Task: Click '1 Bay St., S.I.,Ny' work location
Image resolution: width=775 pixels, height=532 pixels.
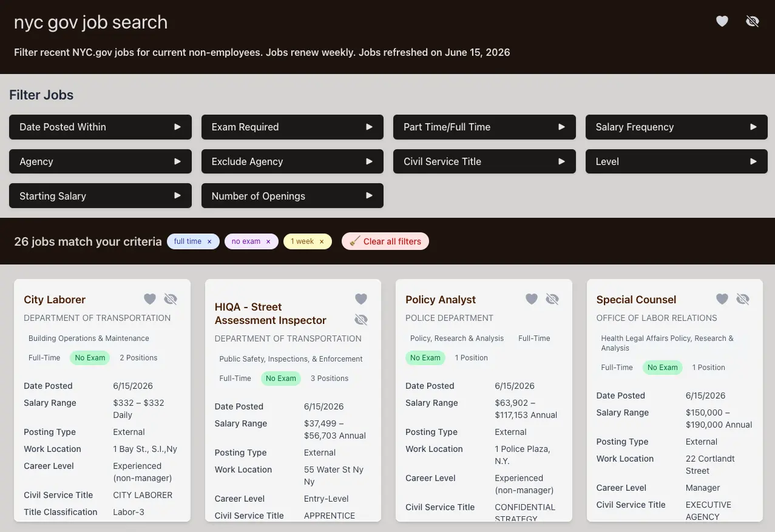Action: (x=145, y=449)
